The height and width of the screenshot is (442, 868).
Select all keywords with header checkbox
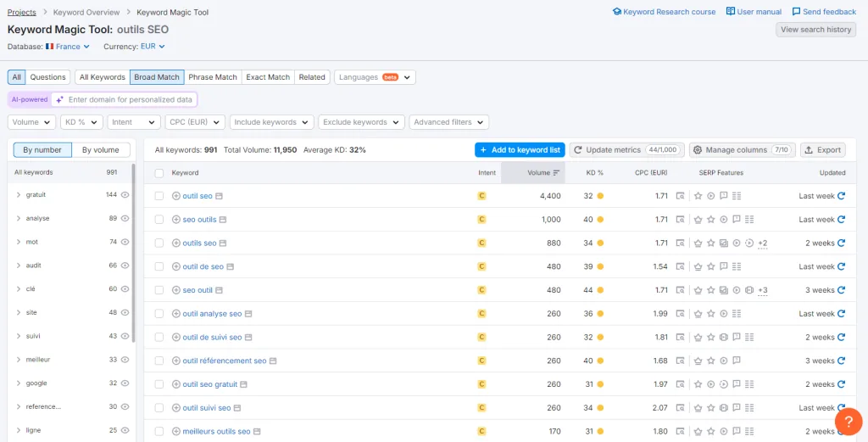159,173
